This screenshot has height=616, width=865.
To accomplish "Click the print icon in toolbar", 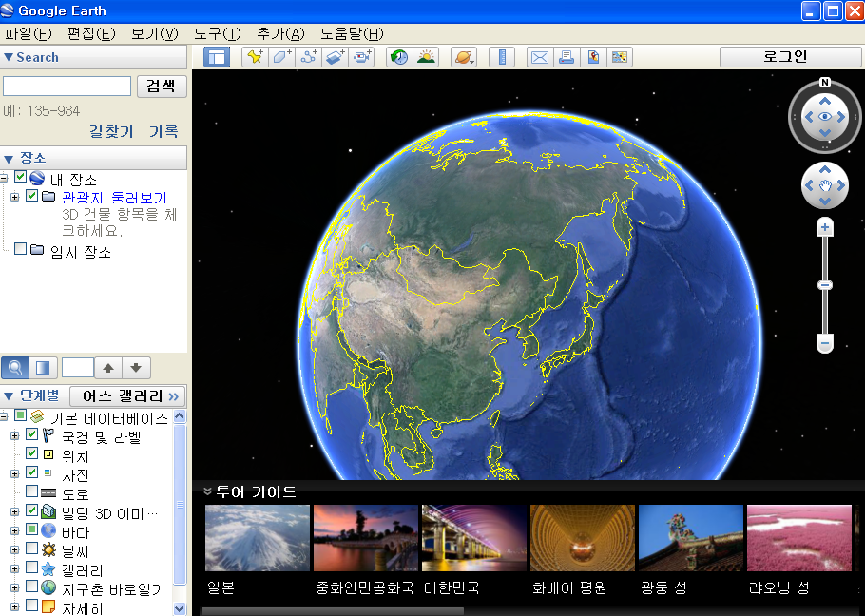I will (x=567, y=57).
